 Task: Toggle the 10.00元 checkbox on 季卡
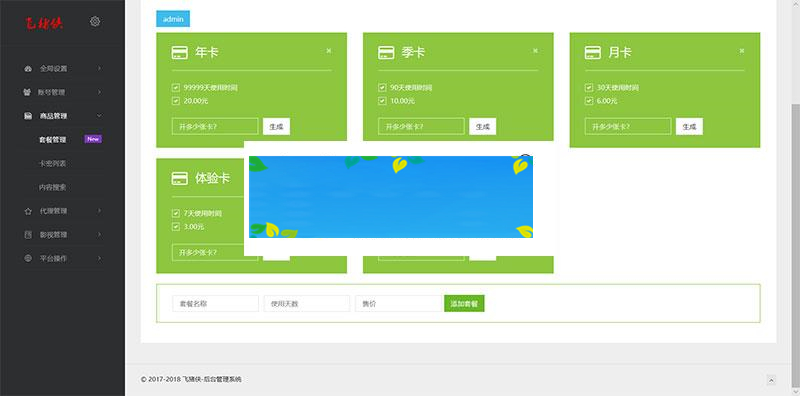point(382,101)
